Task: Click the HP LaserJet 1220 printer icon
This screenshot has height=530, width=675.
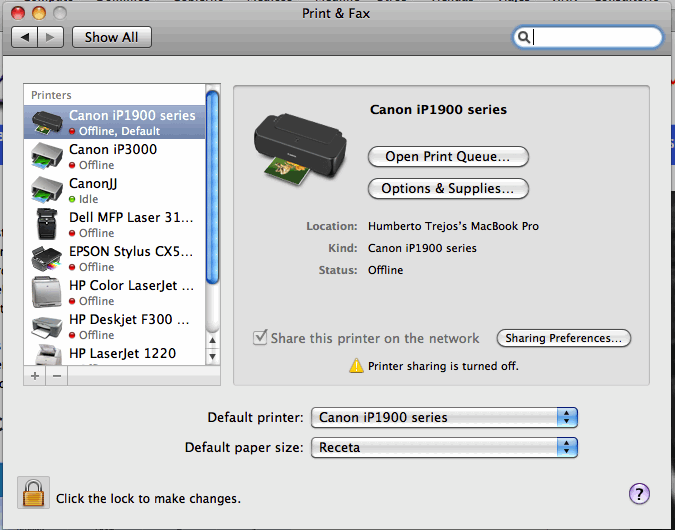Action: (x=48, y=355)
